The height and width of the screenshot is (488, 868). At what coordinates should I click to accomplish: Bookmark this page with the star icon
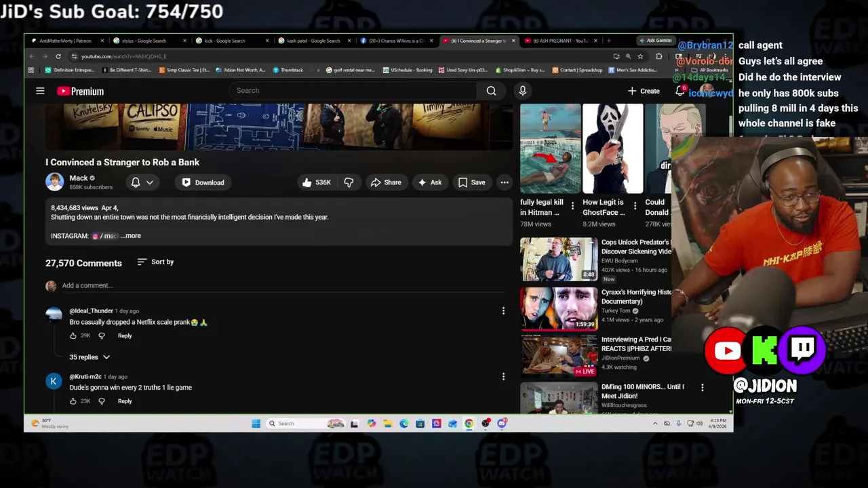click(640, 56)
